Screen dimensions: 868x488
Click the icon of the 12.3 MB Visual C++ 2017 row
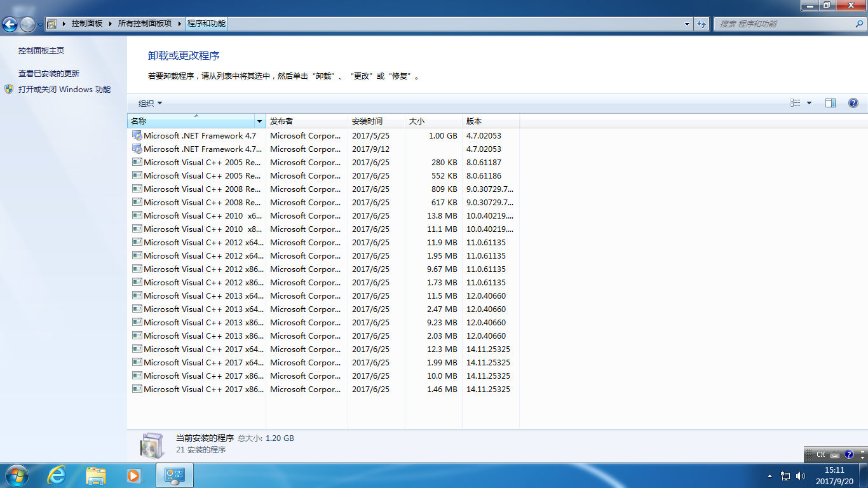tap(137, 349)
